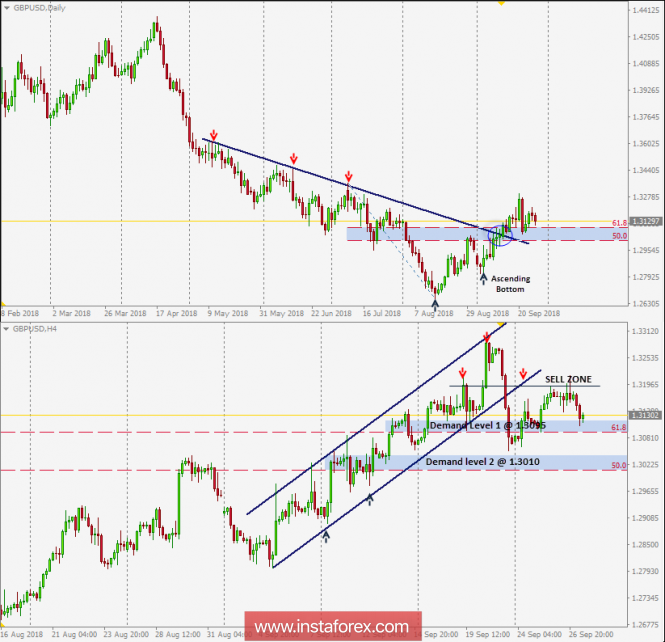The width and height of the screenshot is (665, 642).
Task: Click the lower-left blue arrow on H4 channel
Action: tap(325, 535)
